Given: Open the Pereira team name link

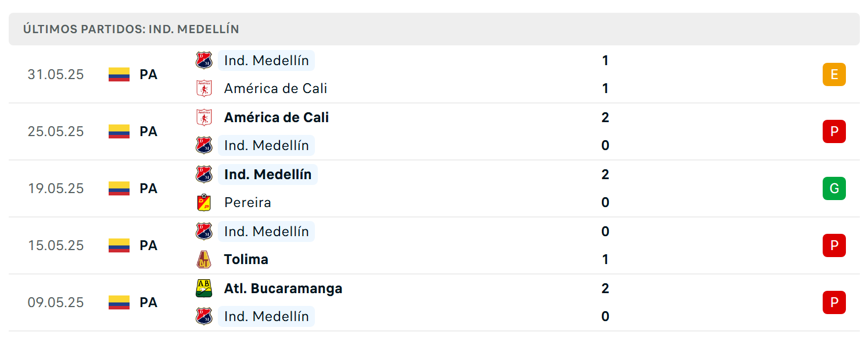Looking at the screenshot, I should click(248, 202).
